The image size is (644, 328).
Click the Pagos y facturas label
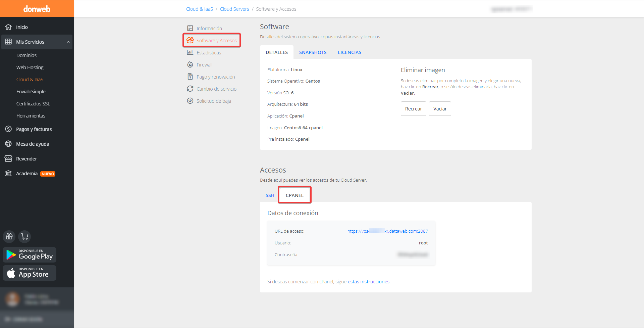[x=34, y=129]
